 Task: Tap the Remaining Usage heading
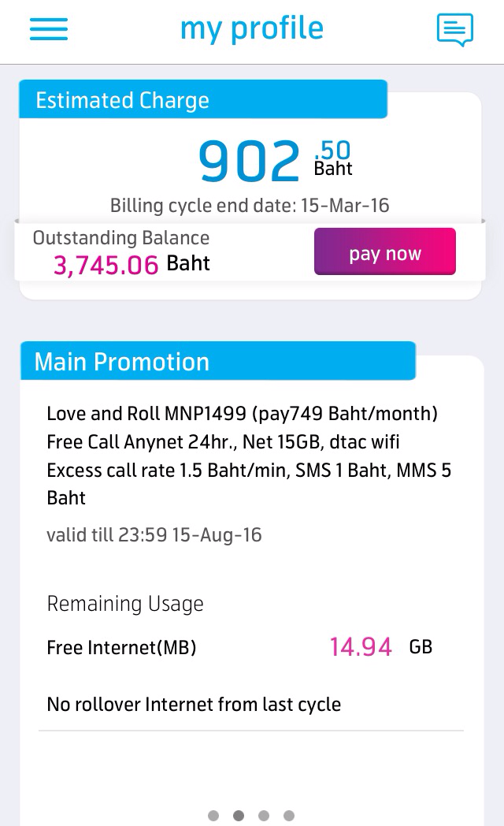[x=125, y=604]
